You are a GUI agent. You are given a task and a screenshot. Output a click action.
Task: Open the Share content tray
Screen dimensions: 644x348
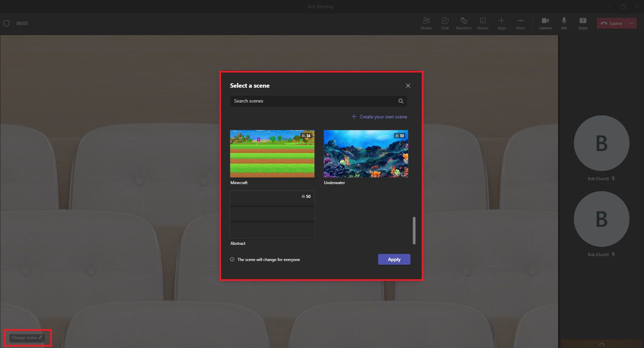583,23
